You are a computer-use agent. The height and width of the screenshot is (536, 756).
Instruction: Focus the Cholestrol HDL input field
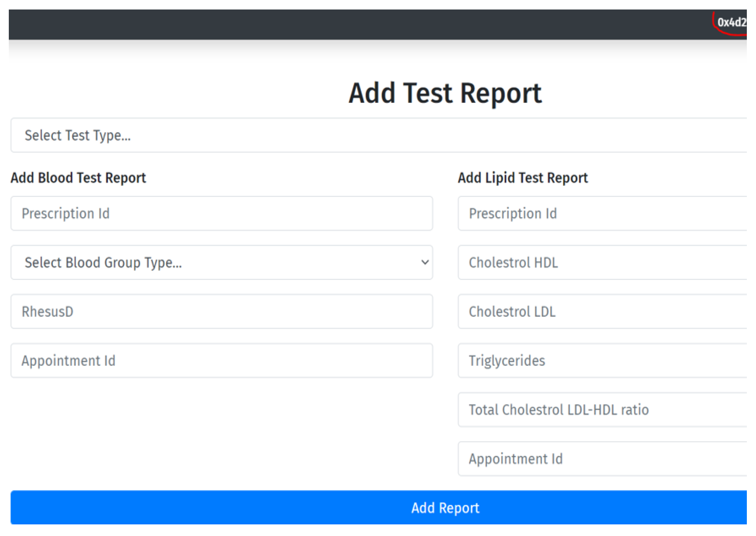[x=602, y=263]
